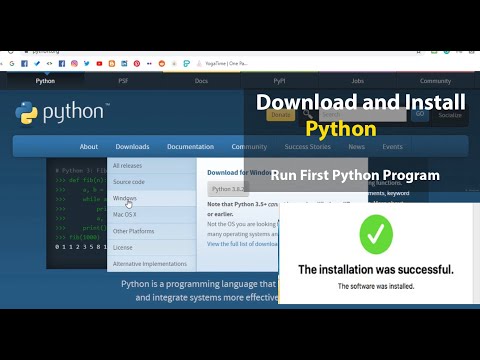Open the YogaTime bookmark

point(222,63)
